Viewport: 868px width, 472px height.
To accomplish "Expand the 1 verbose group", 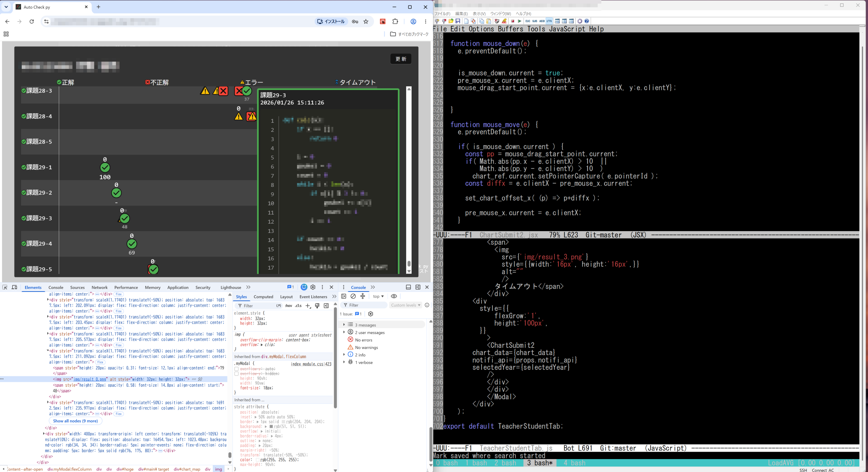I will coord(344,362).
